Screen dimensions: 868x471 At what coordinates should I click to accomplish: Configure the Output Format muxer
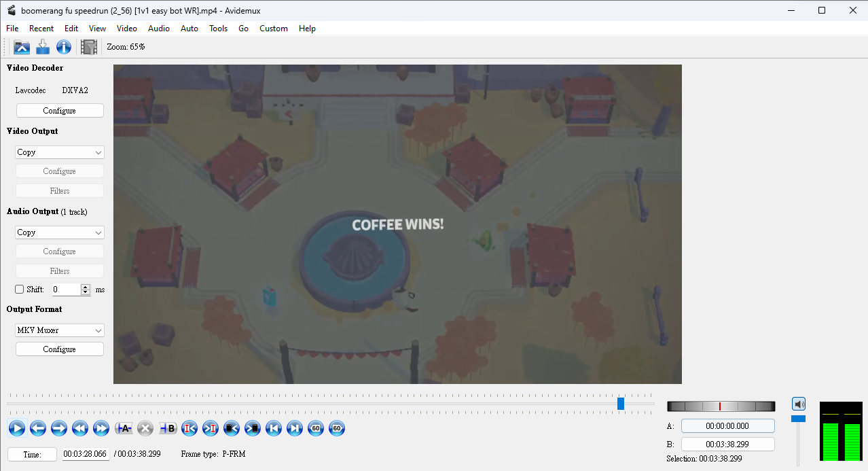point(60,349)
